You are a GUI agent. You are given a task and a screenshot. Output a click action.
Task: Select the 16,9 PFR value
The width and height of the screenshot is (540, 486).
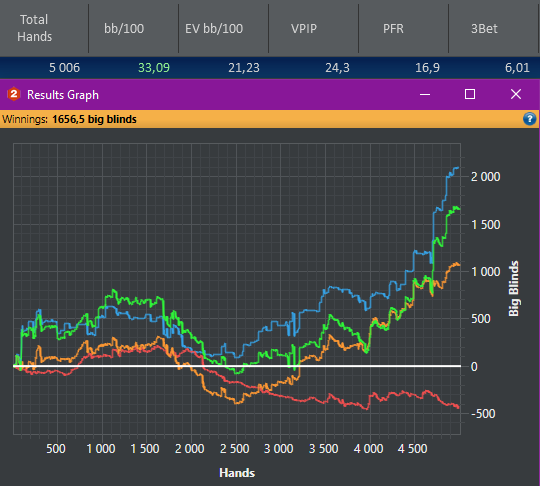pos(427,68)
